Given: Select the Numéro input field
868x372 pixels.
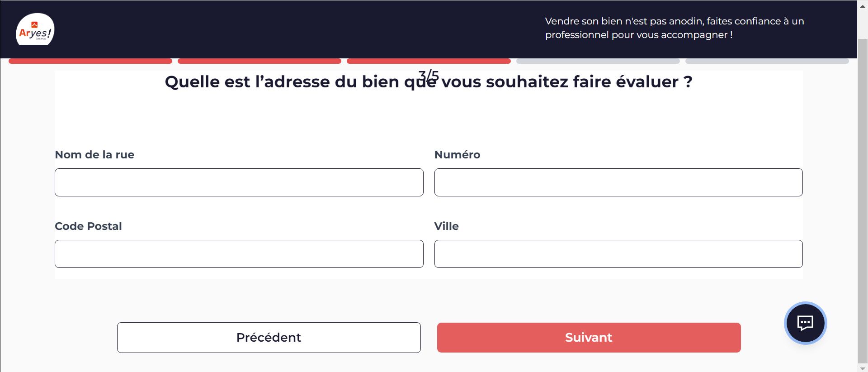Looking at the screenshot, I should tap(618, 182).
